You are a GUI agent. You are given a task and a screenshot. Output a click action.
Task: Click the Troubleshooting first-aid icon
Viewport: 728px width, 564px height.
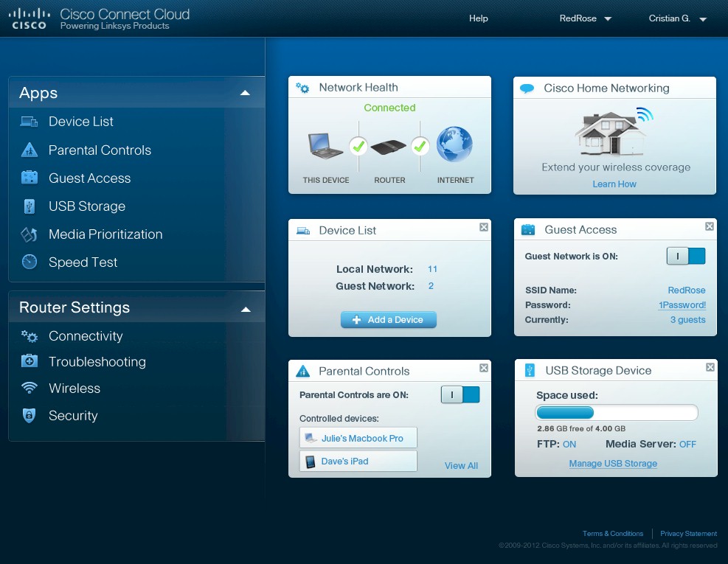click(30, 361)
